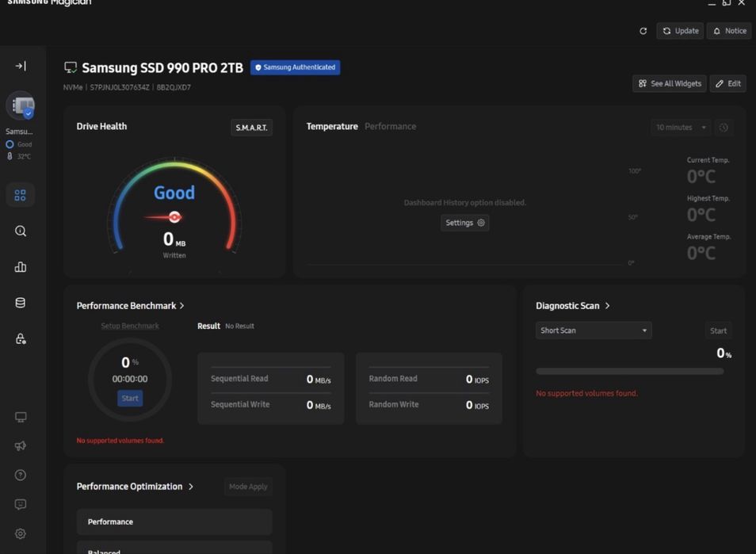756x554 pixels.
Task: Expand Diagnostic Scan via chevron
Action: pyautogui.click(x=608, y=306)
